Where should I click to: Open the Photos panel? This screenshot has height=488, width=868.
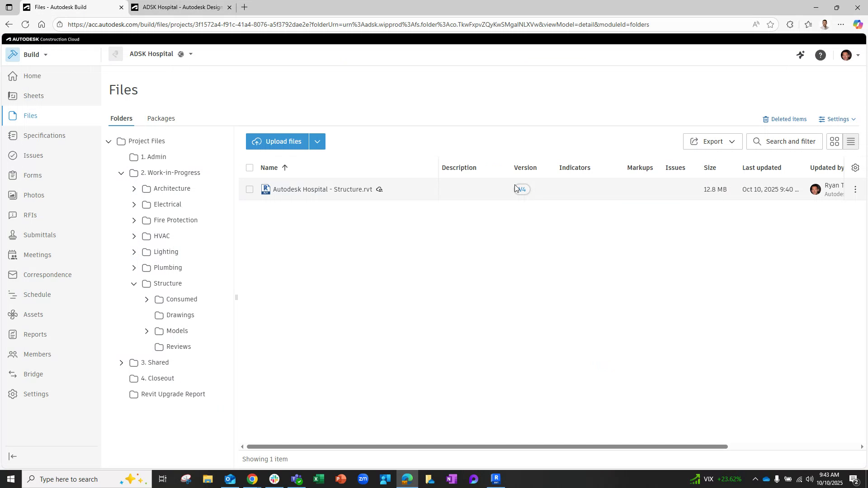33,195
